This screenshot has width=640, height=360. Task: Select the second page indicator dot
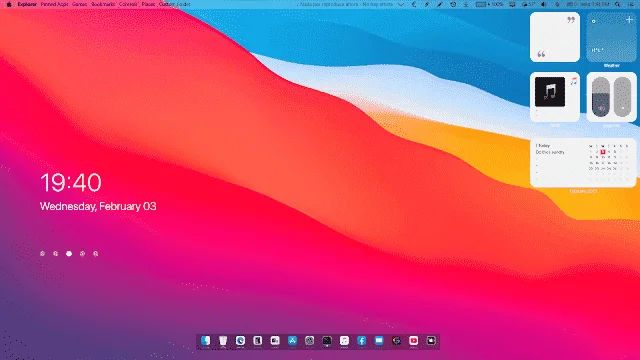[x=56, y=254]
